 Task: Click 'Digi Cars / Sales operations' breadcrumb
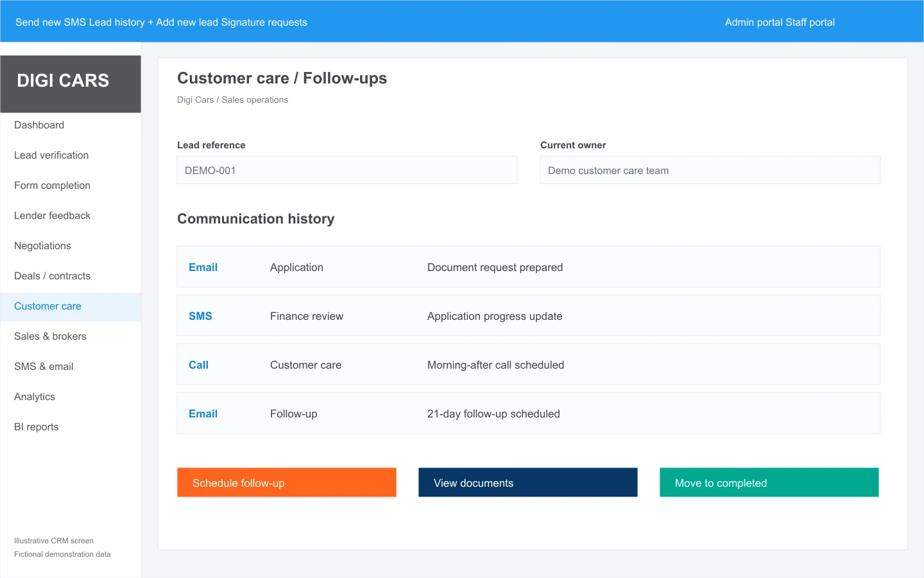232,100
